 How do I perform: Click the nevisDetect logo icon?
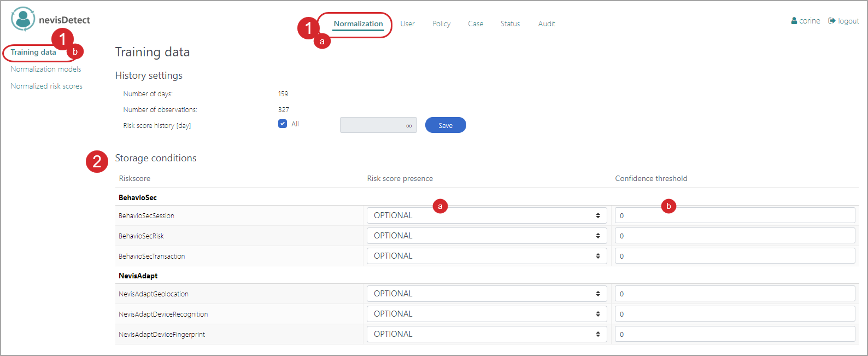point(23,19)
